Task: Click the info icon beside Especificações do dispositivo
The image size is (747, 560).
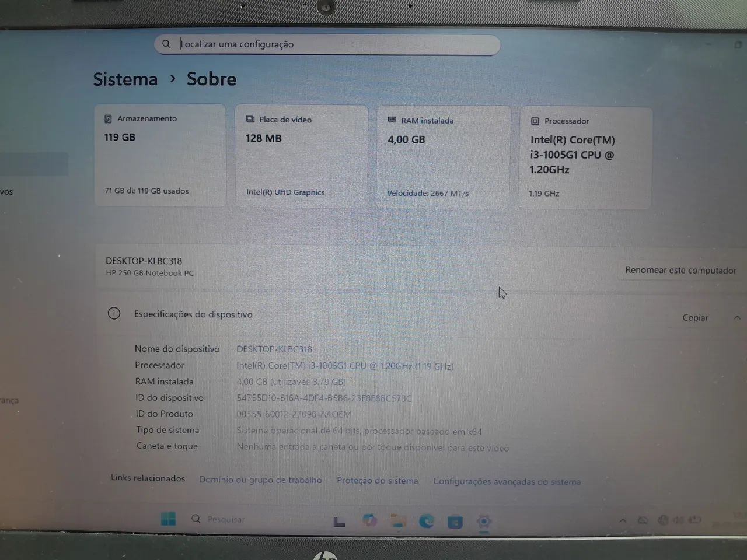Action: pos(114,314)
